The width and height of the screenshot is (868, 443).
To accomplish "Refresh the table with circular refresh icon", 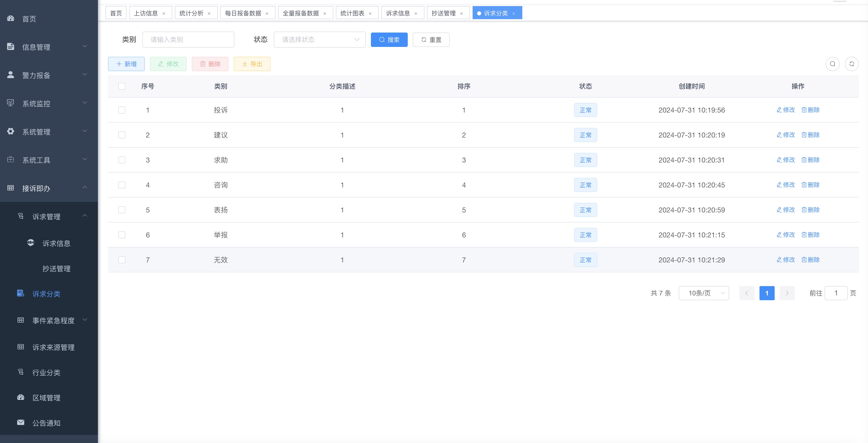I will coord(852,64).
